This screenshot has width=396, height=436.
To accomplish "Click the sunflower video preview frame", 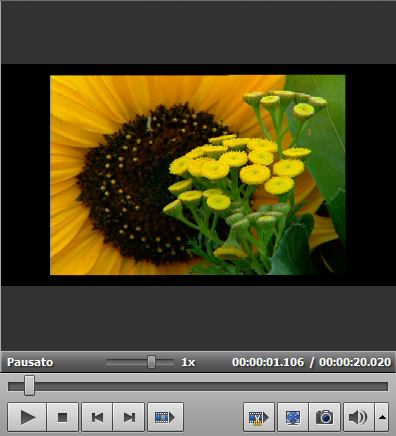I will [x=198, y=175].
